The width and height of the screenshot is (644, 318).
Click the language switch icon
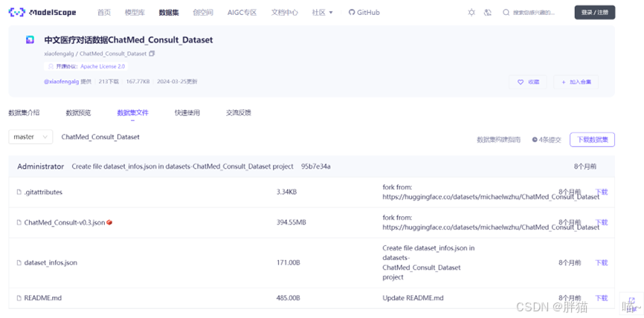tap(488, 13)
